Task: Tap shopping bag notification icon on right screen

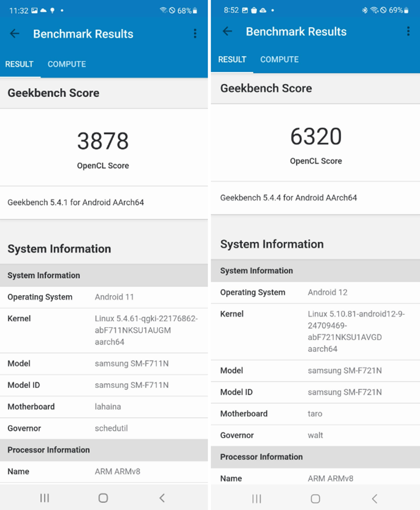Action: tap(254, 10)
